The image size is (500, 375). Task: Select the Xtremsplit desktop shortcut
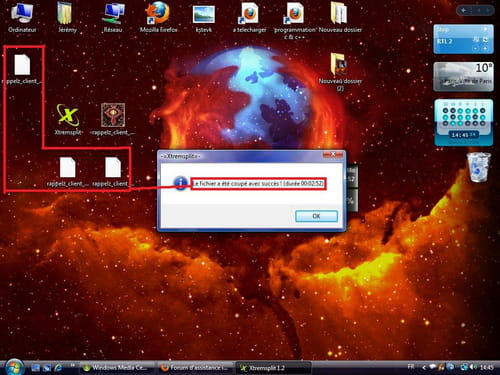pos(68,119)
